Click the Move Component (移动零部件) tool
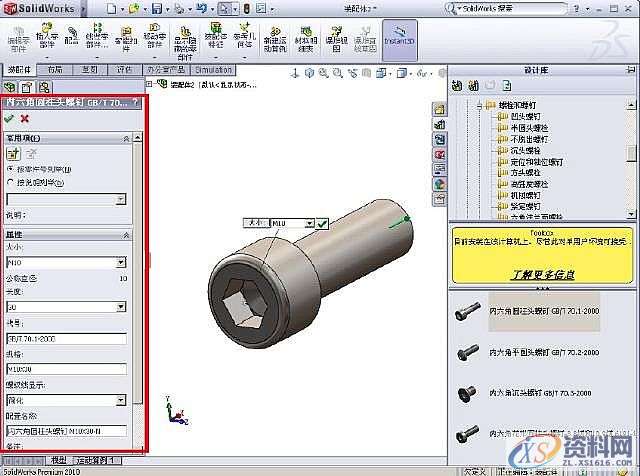Image resolution: width=640 pixels, height=476 pixels. [x=154, y=36]
